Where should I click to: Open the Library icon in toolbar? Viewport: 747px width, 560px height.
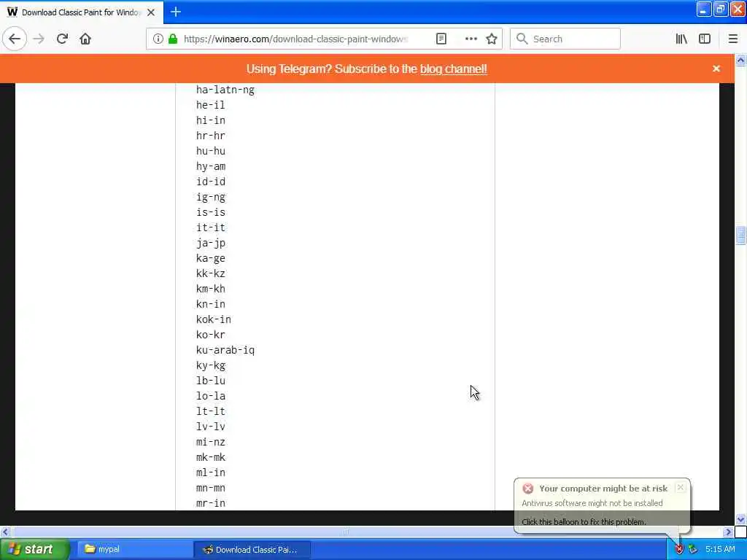[x=681, y=39]
